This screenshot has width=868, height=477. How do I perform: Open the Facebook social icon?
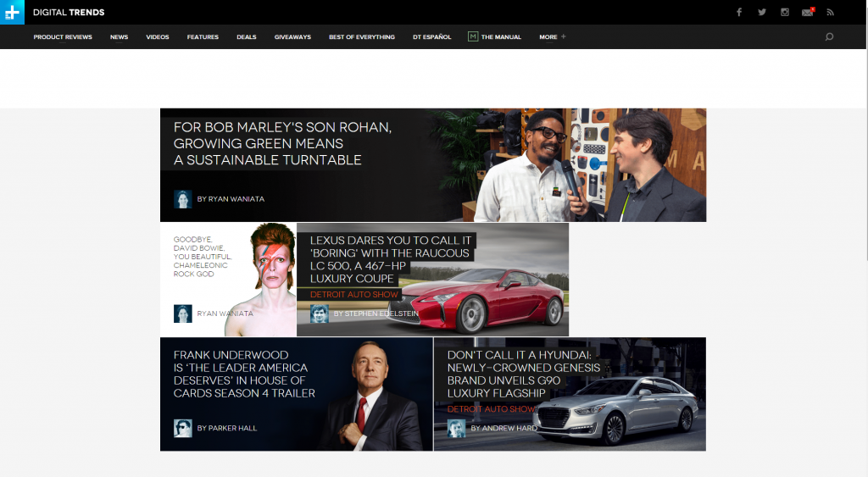click(739, 12)
